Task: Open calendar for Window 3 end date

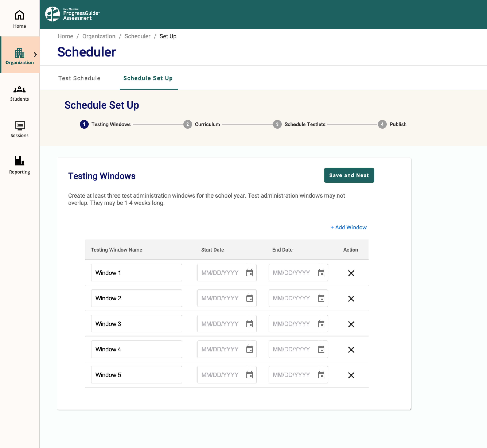Action: pyautogui.click(x=321, y=324)
